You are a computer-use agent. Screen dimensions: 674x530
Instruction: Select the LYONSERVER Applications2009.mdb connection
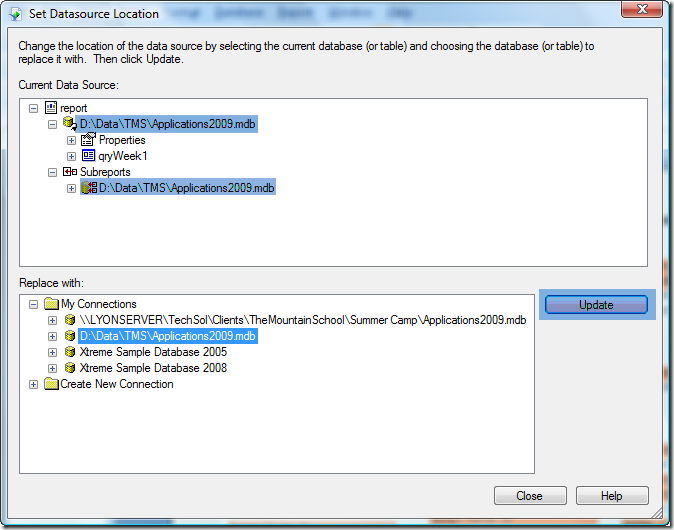(302, 320)
